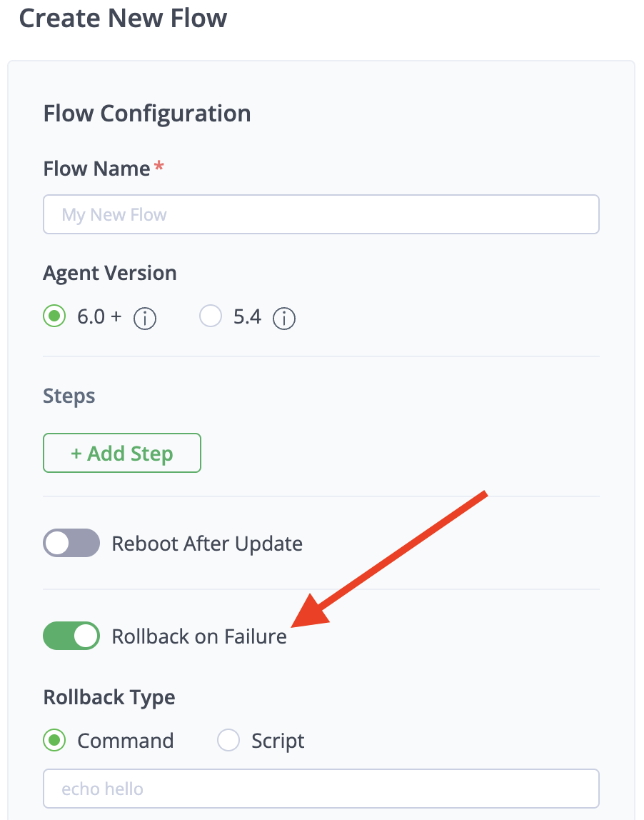The height and width of the screenshot is (820, 644).
Task: Click the Agent Version label
Action: click(110, 273)
